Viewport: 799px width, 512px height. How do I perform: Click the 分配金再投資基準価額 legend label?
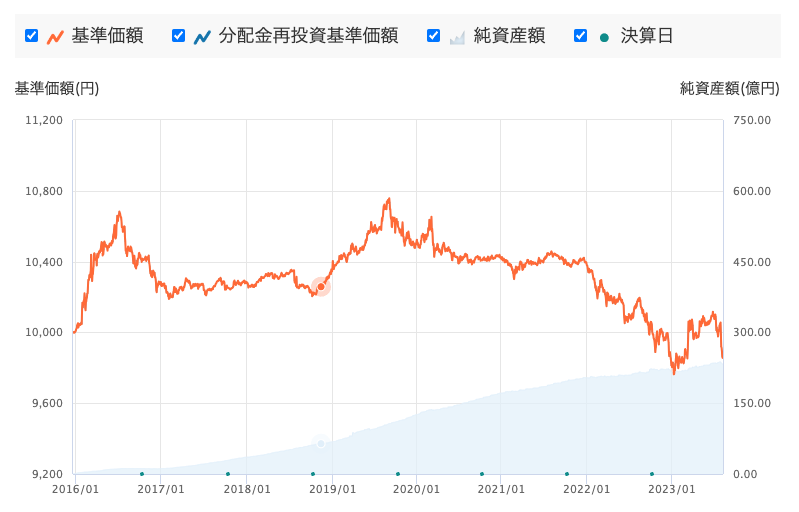[x=309, y=36]
